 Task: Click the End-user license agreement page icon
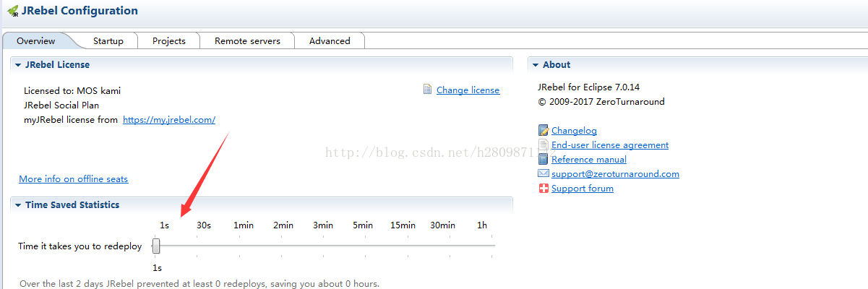tap(543, 145)
